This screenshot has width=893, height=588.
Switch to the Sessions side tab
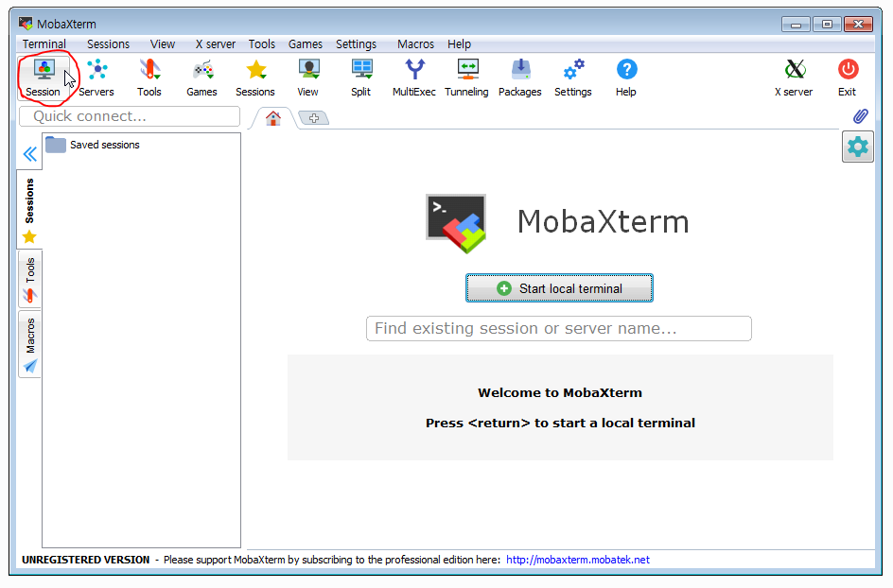pos(29,210)
